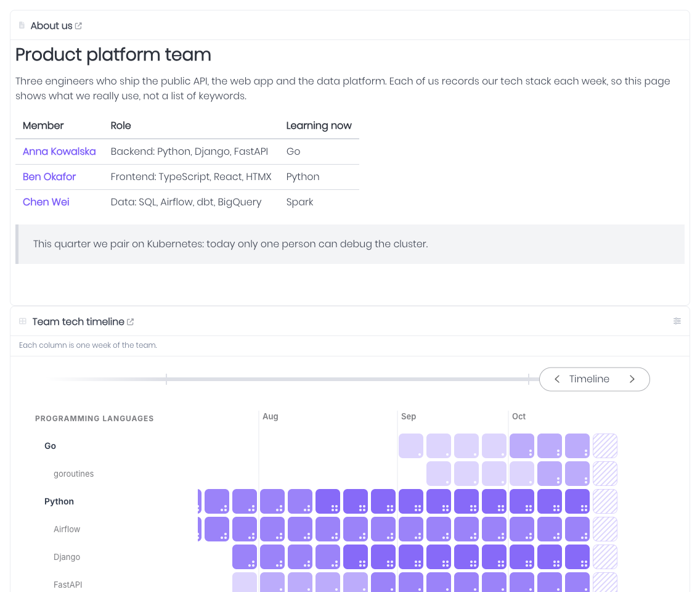Viewport: 700px width, 592px height.
Task: Click first Python cell under Aug
Action: pyautogui.click(x=272, y=501)
